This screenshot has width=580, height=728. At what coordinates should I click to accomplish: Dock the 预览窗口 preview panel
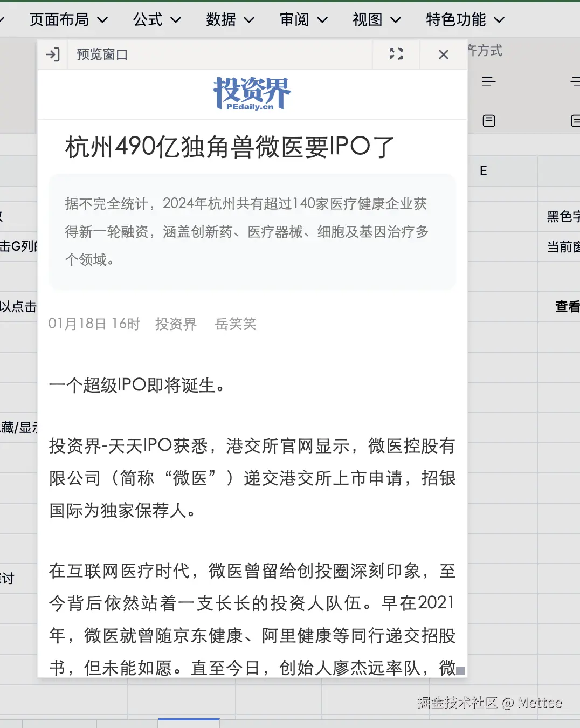coord(52,54)
